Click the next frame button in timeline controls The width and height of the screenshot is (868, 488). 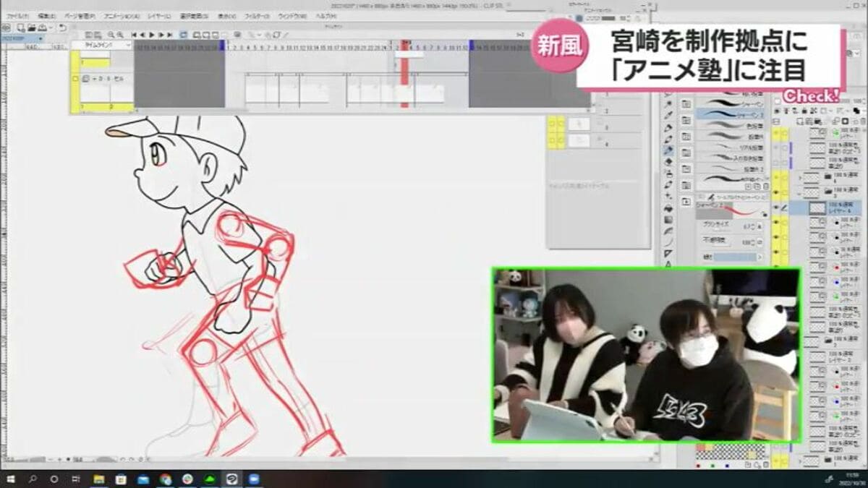(x=161, y=35)
